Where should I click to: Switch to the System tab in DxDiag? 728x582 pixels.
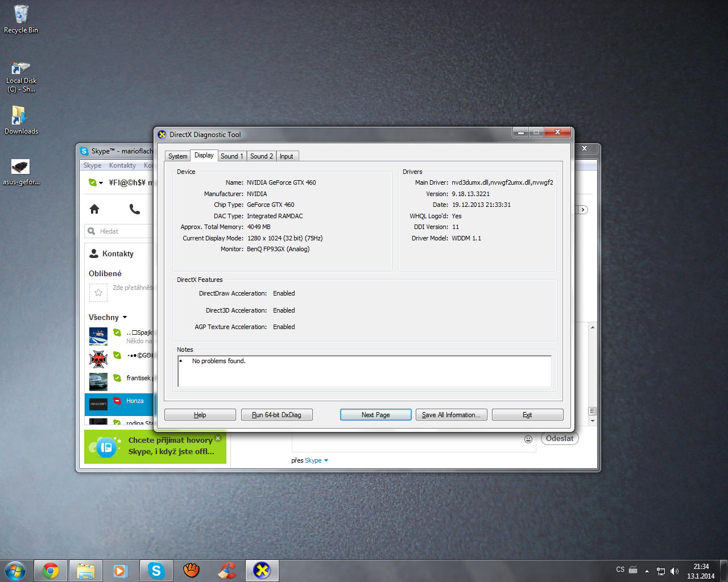click(177, 156)
